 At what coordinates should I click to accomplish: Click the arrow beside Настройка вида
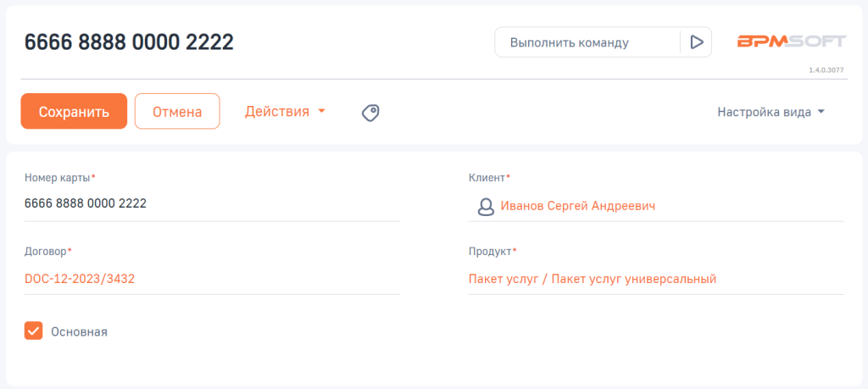[821, 112]
